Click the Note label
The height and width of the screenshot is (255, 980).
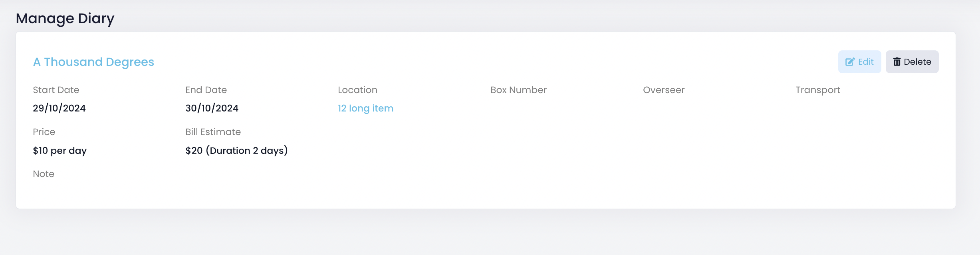tap(44, 174)
